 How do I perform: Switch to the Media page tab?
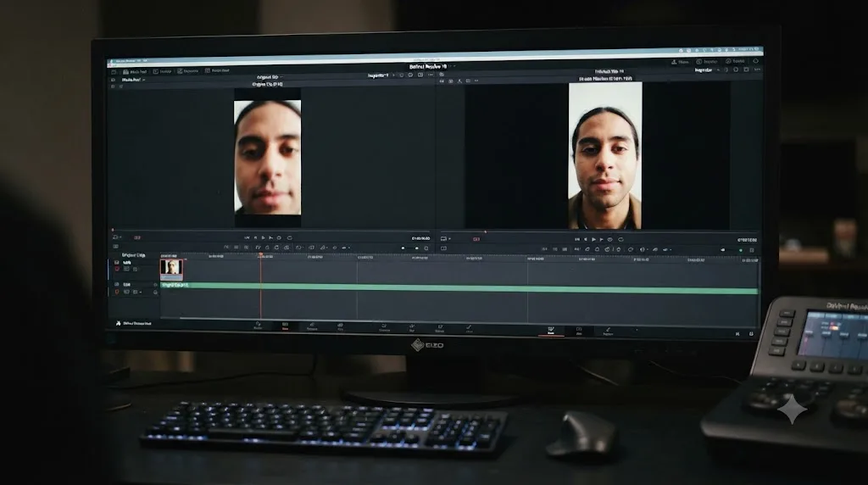tap(258, 325)
